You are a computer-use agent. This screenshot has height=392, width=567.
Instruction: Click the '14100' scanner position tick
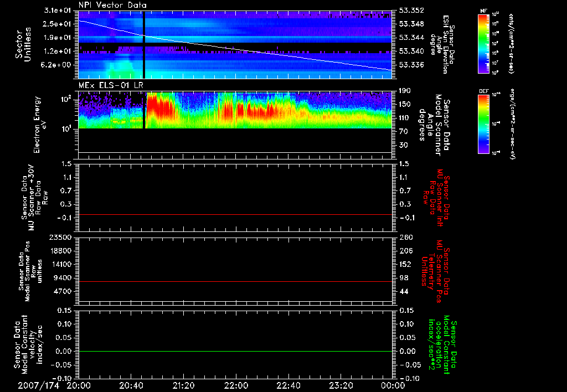tap(61, 264)
